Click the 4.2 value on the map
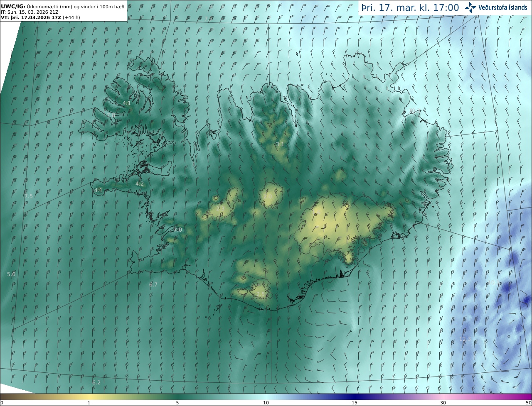 pos(140,183)
